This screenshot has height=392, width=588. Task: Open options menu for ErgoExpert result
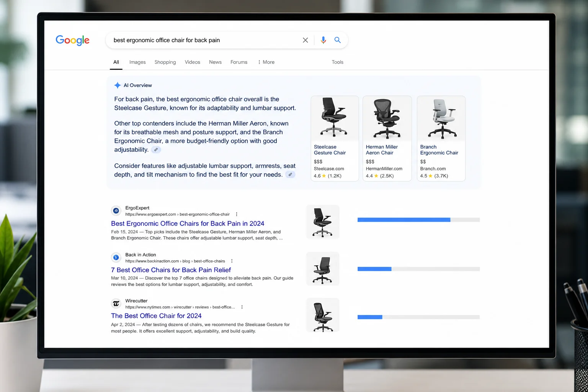click(x=237, y=214)
